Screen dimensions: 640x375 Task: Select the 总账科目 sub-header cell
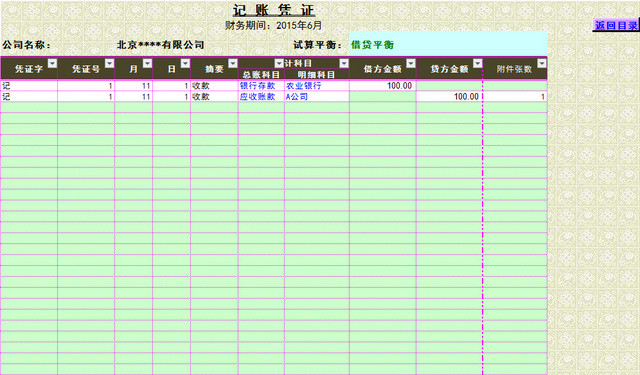(x=261, y=74)
